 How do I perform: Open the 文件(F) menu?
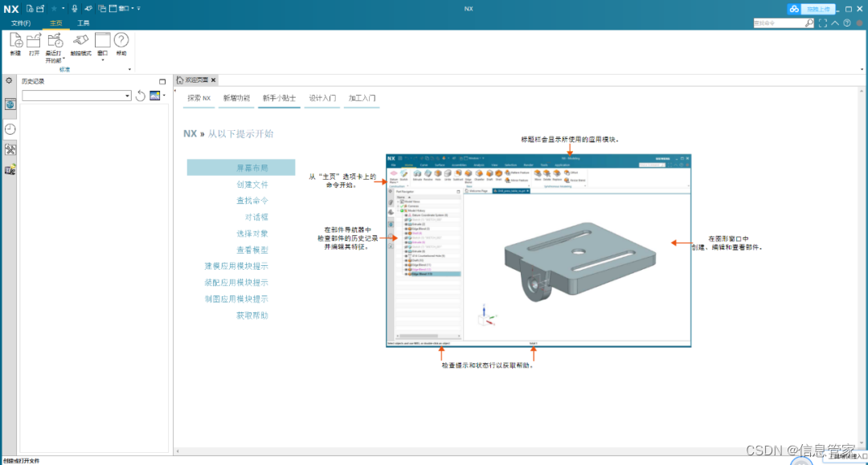[x=20, y=23]
